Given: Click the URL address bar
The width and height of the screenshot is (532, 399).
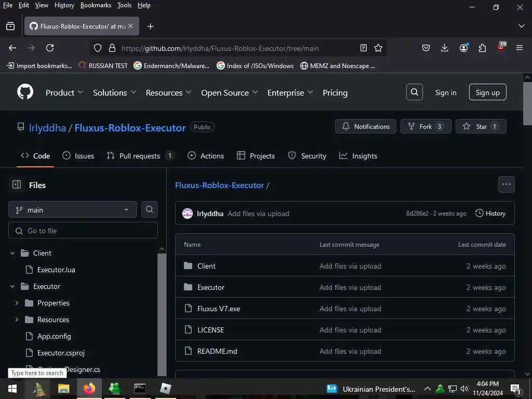Looking at the screenshot, I should [x=220, y=48].
